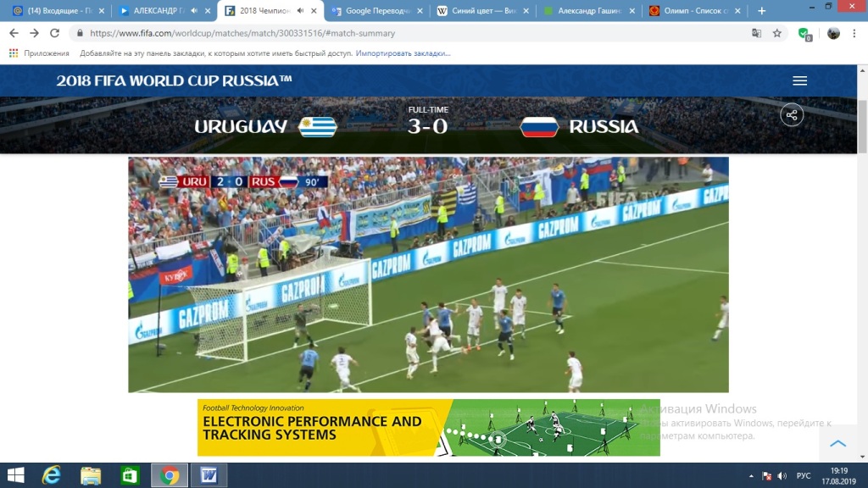Click the network status tray icon

766,476
